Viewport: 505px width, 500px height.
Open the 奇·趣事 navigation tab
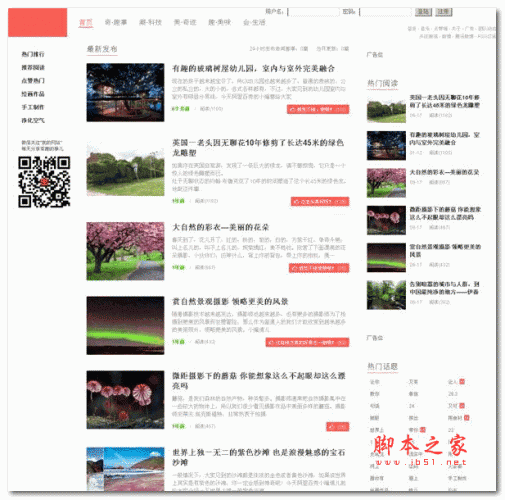click(x=116, y=22)
